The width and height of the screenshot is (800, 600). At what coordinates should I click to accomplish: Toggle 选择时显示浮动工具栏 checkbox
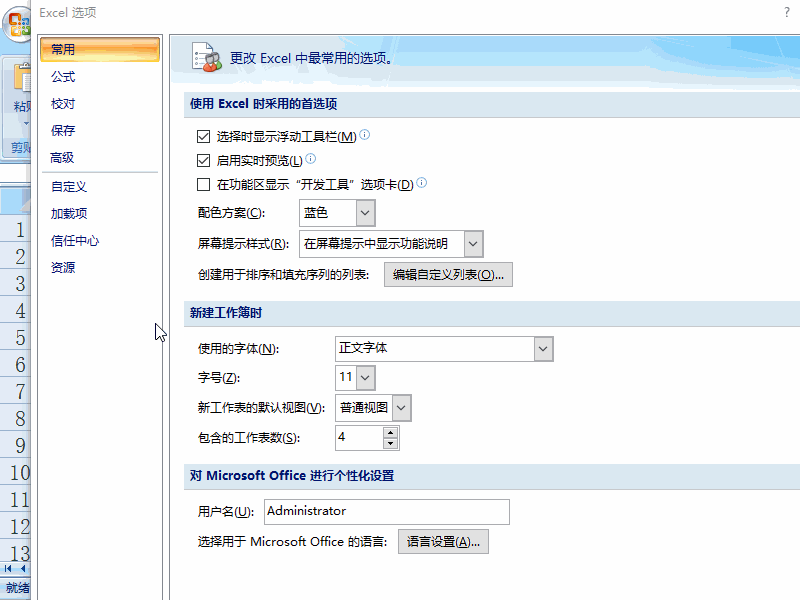click(204, 136)
